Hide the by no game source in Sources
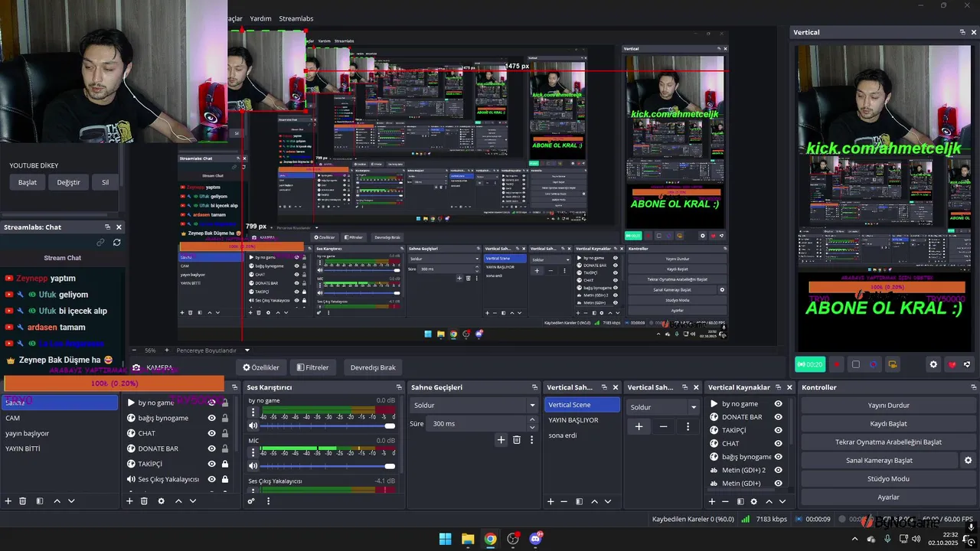The image size is (980, 551). (x=212, y=403)
